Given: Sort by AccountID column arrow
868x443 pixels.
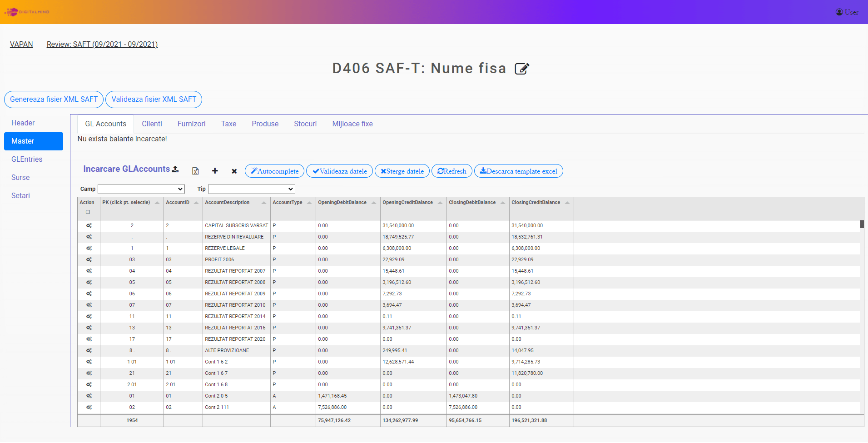Looking at the screenshot, I should coord(196,203).
